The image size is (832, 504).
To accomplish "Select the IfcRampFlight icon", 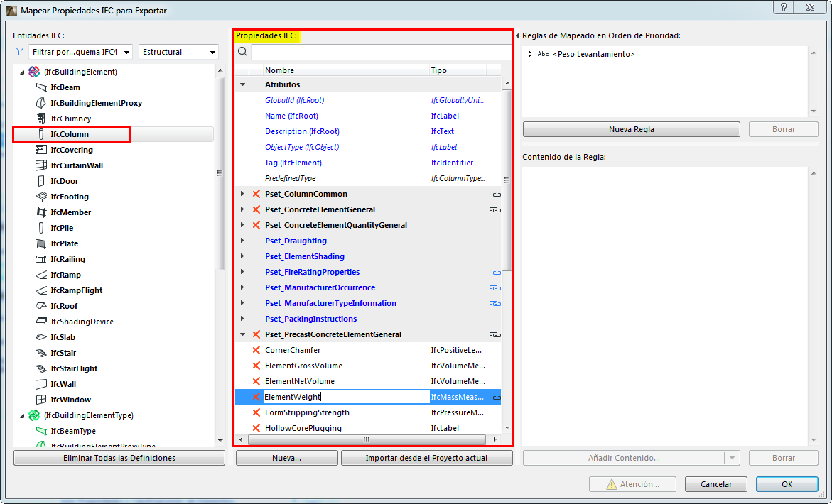I will point(41,290).
